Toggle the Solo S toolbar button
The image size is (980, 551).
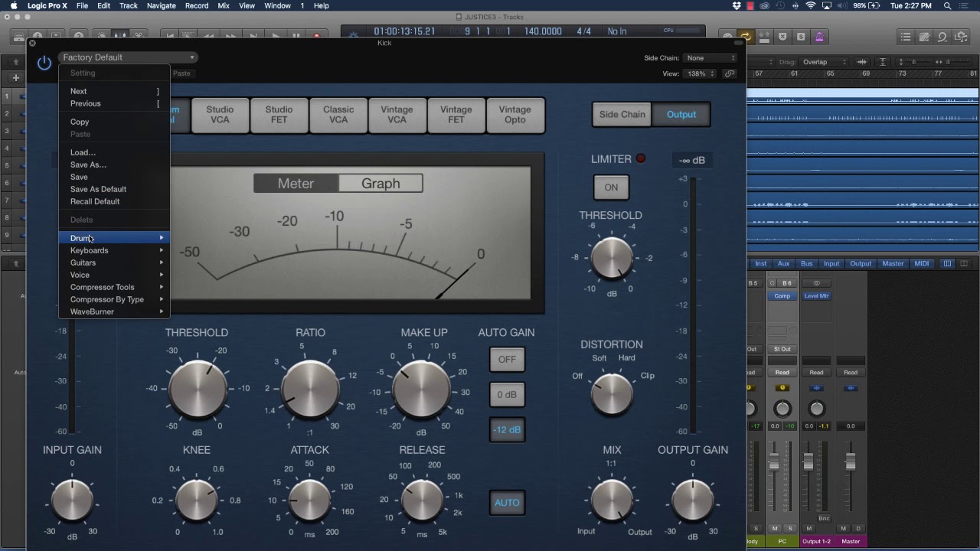[801, 36]
